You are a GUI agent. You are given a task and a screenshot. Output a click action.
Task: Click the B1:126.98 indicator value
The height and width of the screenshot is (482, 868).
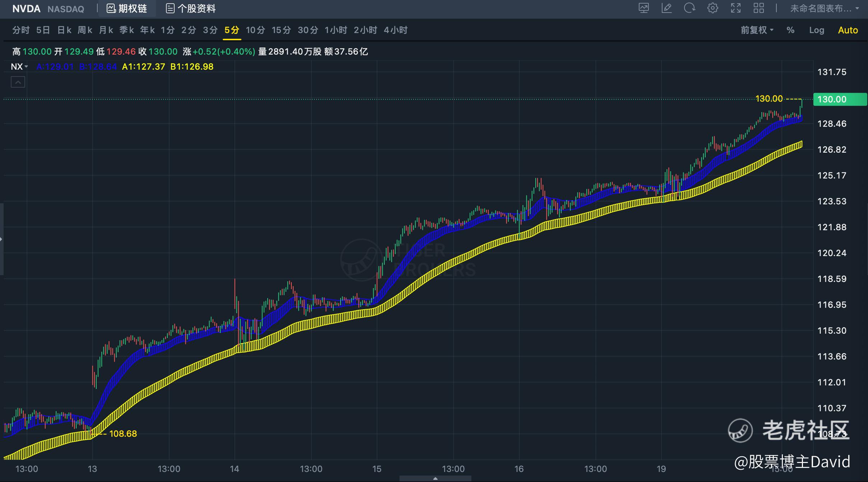[x=192, y=67]
